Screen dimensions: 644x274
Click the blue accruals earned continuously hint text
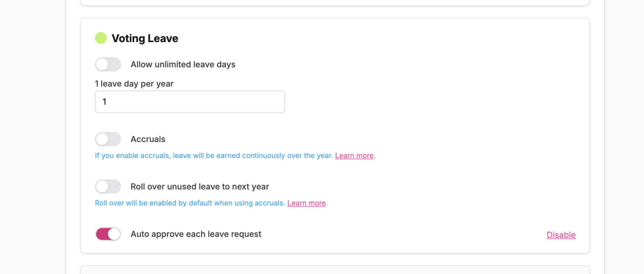[214, 156]
